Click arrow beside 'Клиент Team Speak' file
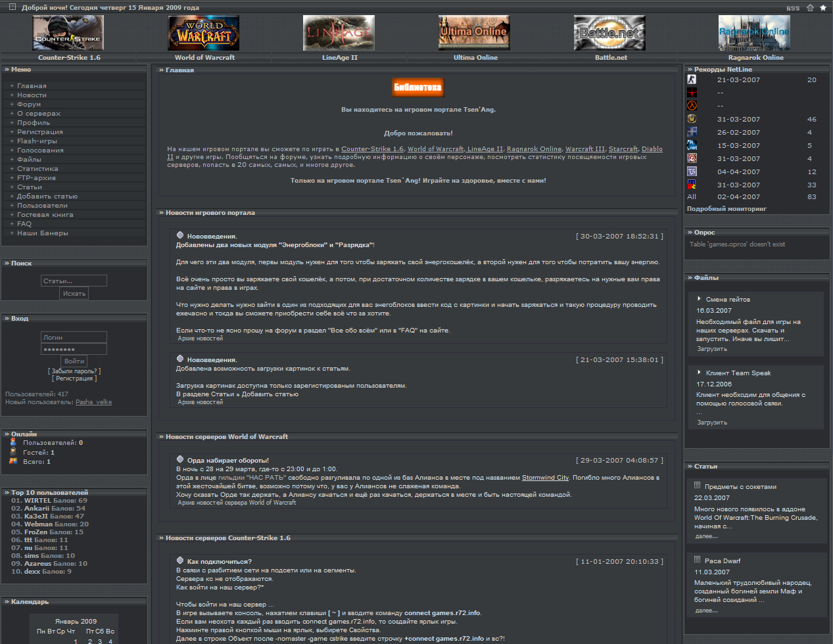The width and height of the screenshot is (833, 644). pyautogui.click(x=699, y=373)
